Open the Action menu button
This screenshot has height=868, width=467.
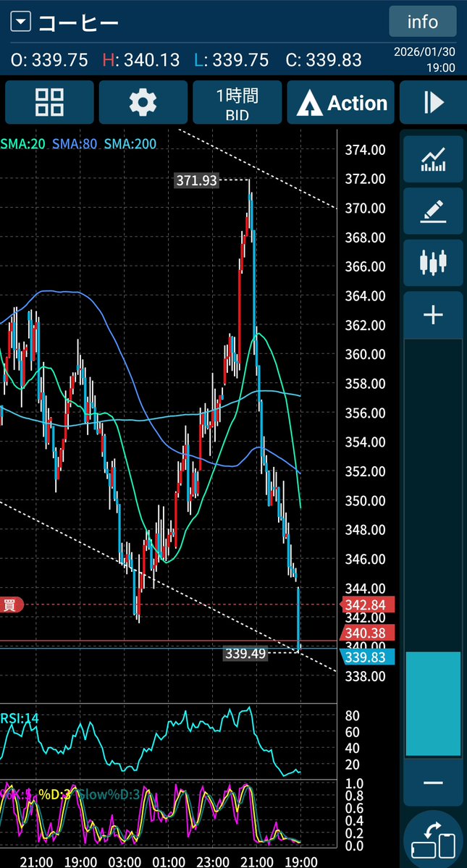coord(341,102)
